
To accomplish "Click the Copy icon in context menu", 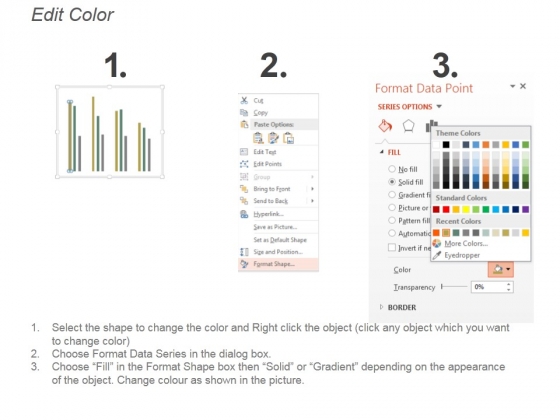I will (244, 112).
